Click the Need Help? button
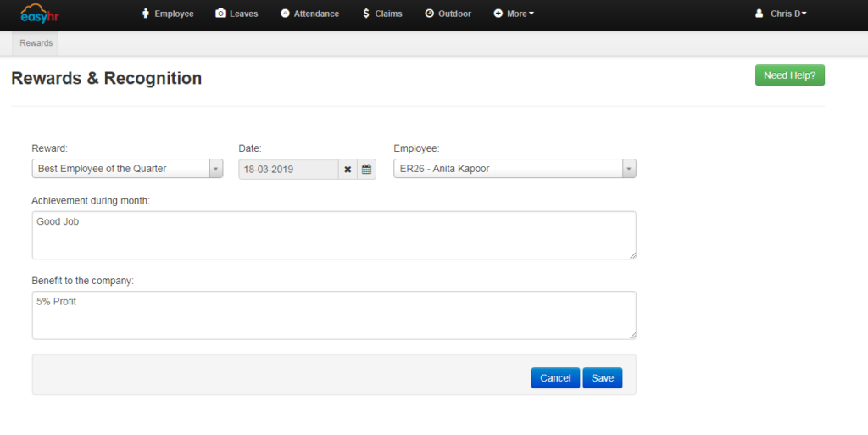868x435 pixels. (790, 75)
